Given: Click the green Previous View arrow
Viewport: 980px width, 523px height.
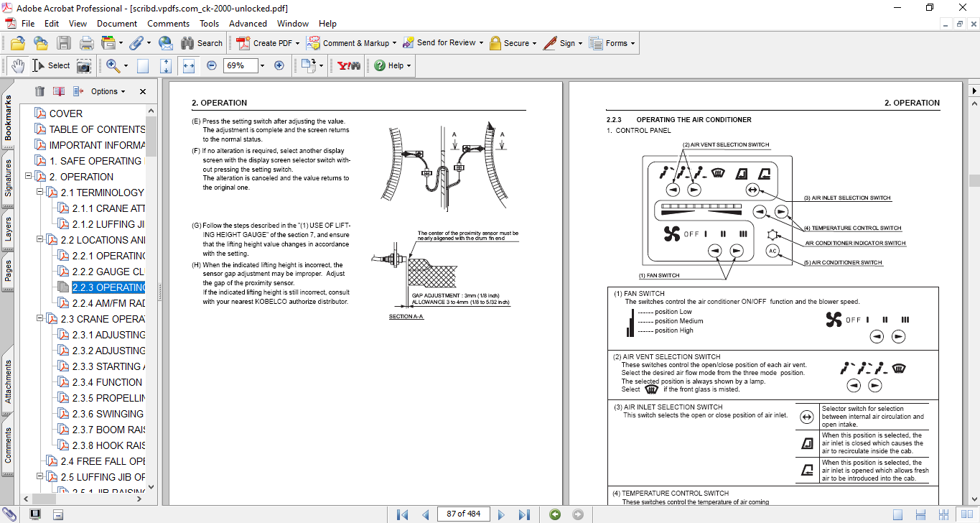Looking at the screenshot, I should point(554,514).
